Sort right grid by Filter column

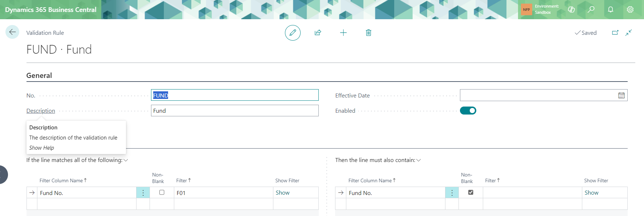point(492,180)
